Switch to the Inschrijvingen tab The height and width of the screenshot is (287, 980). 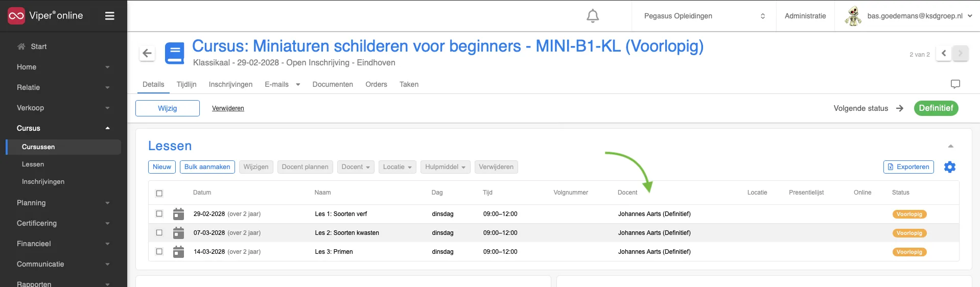[x=230, y=84]
